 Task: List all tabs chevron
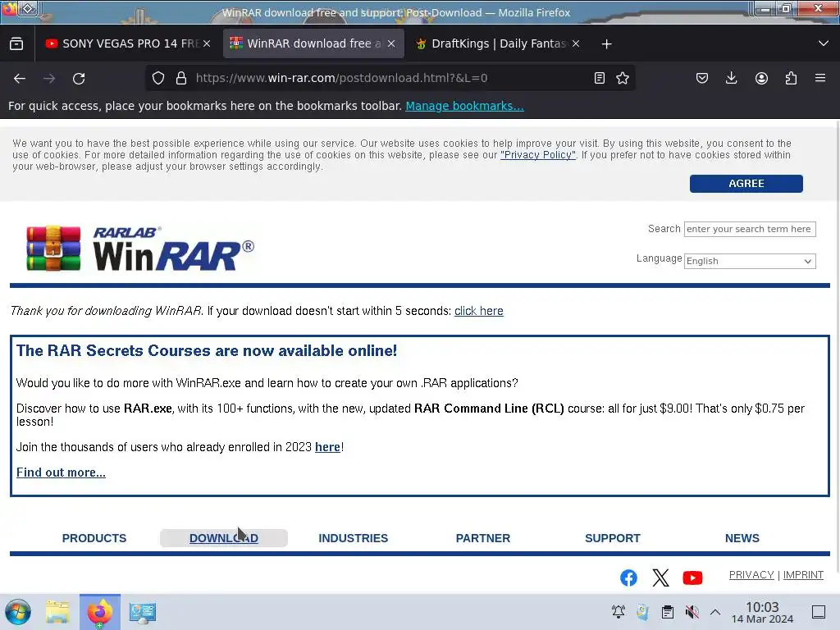[x=824, y=43]
